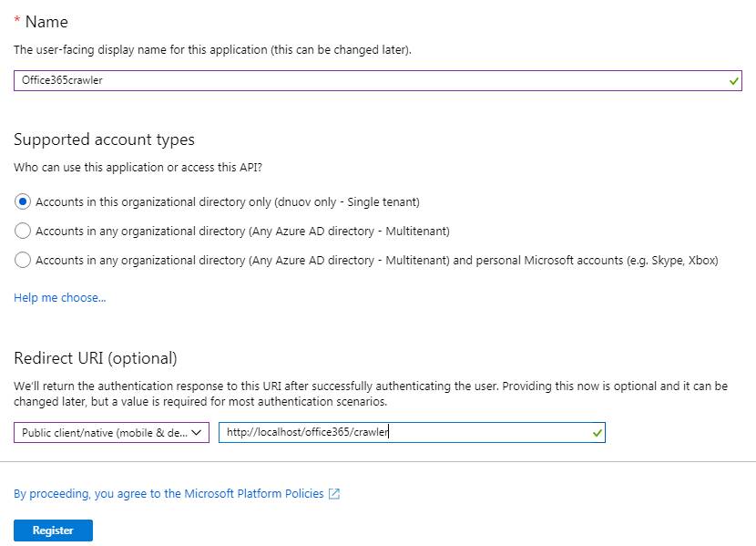
Task: Click the Office365crawler name input field
Action: [x=377, y=80]
